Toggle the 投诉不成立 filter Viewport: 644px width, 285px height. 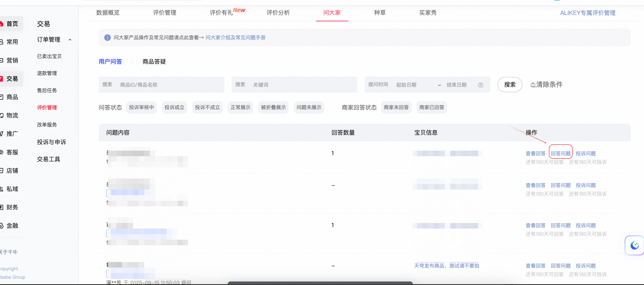pyautogui.click(x=207, y=107)
